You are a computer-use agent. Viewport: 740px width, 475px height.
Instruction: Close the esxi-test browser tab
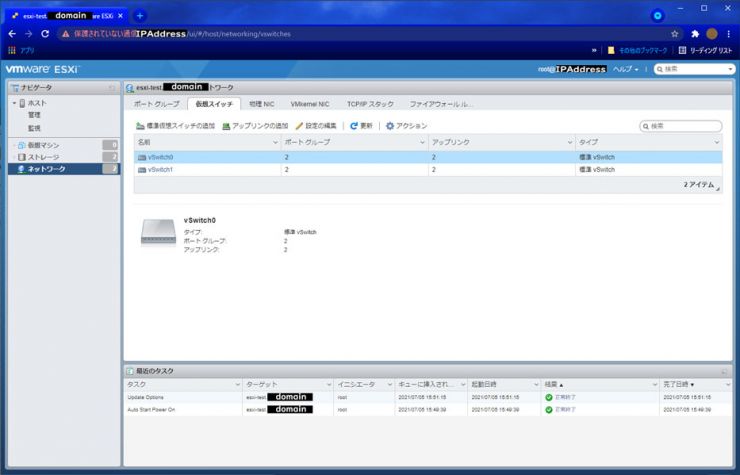tap(120, 16)
